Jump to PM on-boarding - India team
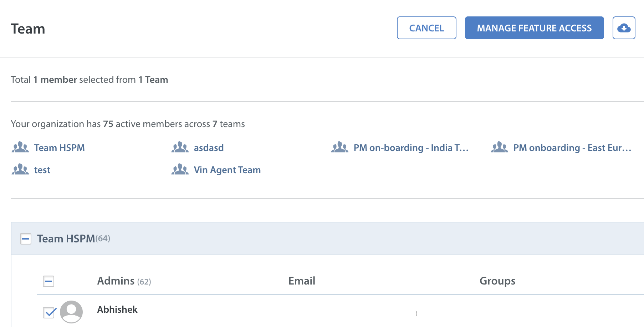Viewport: 644px width, 327px height. tap(411, 148)
